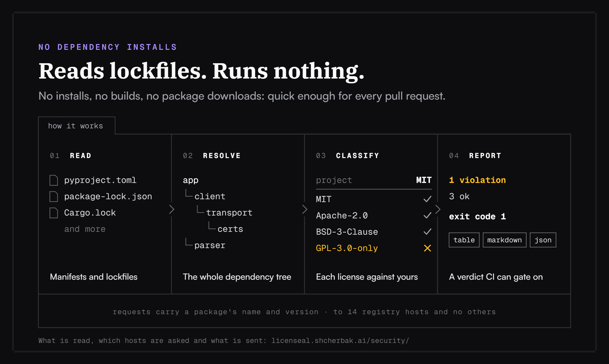Click the '01 READ' step heading
This screenshot has width=609, height=364.
(70, 155)
